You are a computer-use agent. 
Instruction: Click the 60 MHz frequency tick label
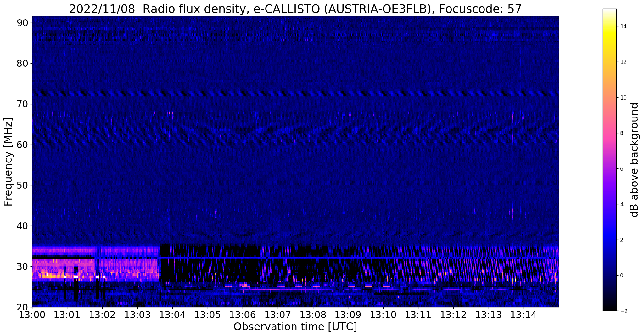pyautogui.click(x=22, y=145)
